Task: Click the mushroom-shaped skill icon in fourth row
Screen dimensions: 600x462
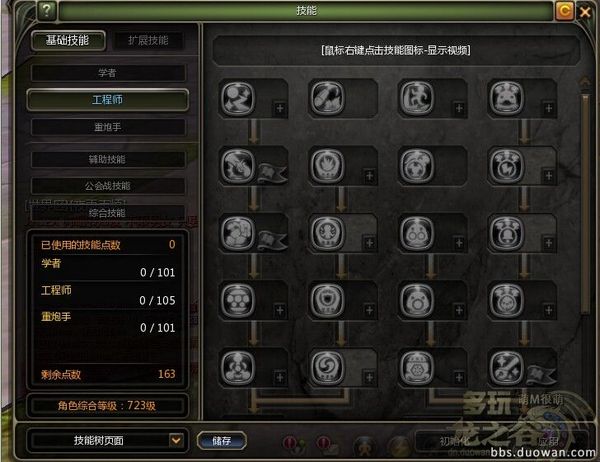Action: click(238, 300)
